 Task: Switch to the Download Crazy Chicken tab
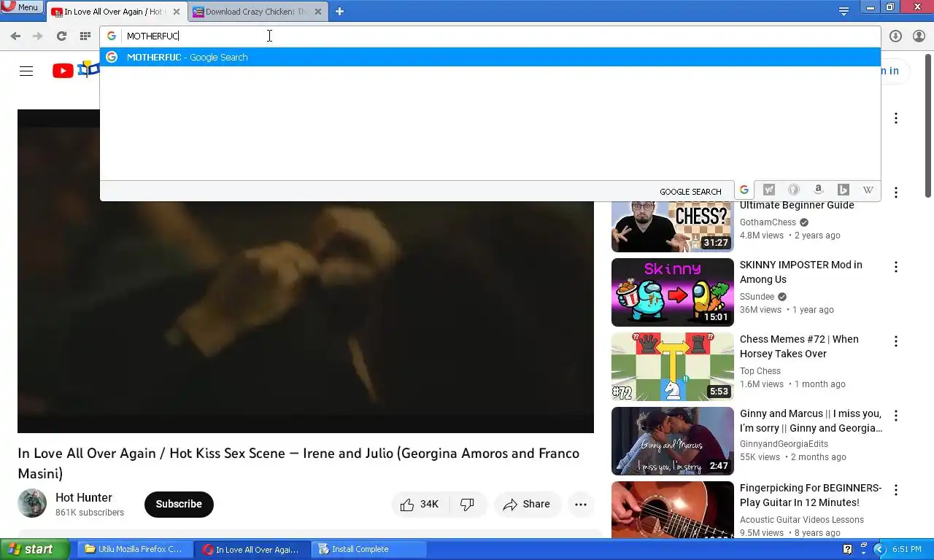pyautogui.click(x=250, y=12)
